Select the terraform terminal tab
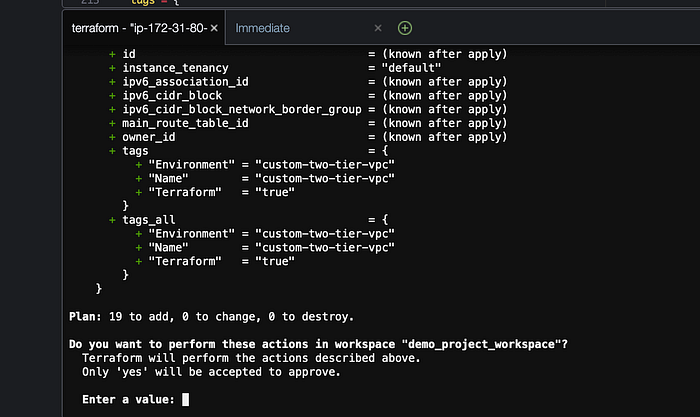Image resolution: width=700 pixels, height=417 pixels. [x=137, y=28]
